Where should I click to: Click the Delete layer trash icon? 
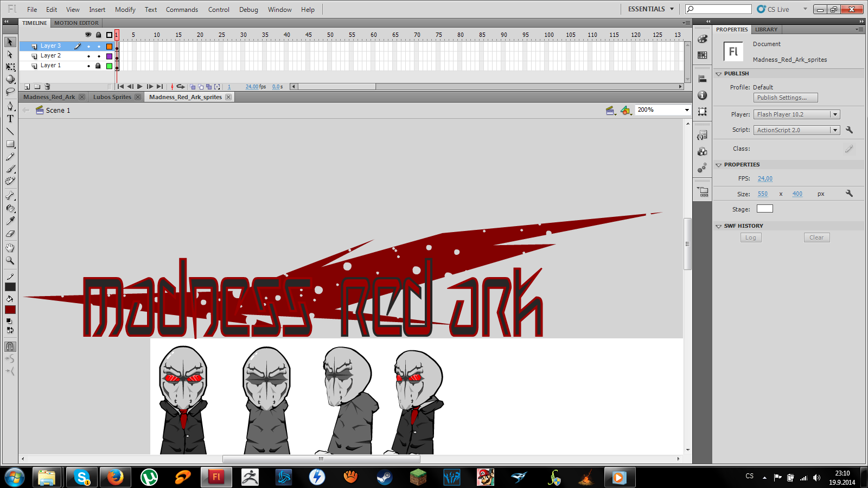(47, 87)
